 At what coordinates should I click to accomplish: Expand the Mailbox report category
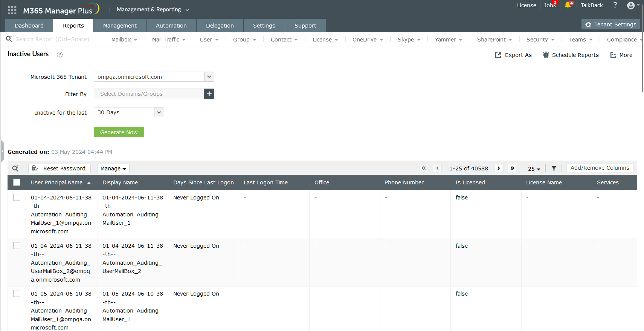(124, 40)
